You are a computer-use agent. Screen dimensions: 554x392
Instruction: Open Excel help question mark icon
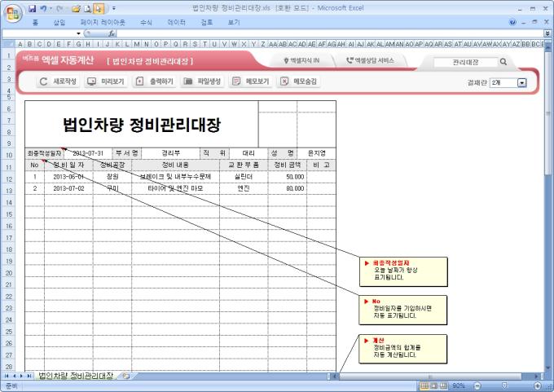512,22
